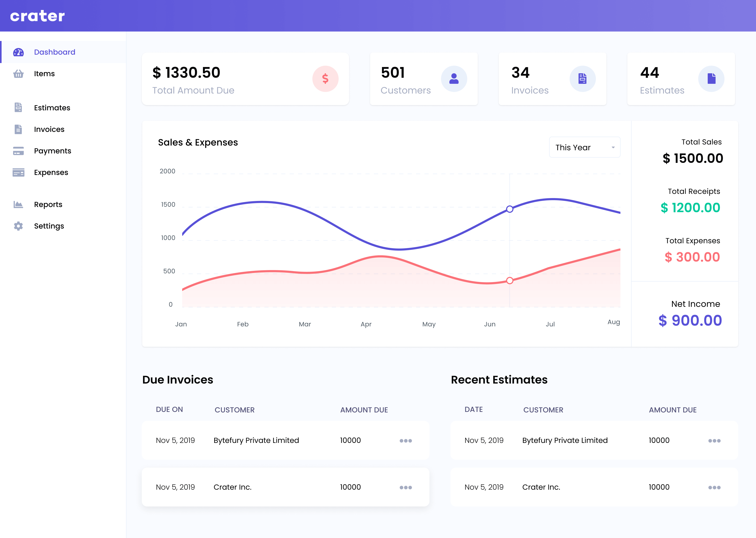Select the Invoices menu item
The image size is (756, 538).
tap(49, 129)
